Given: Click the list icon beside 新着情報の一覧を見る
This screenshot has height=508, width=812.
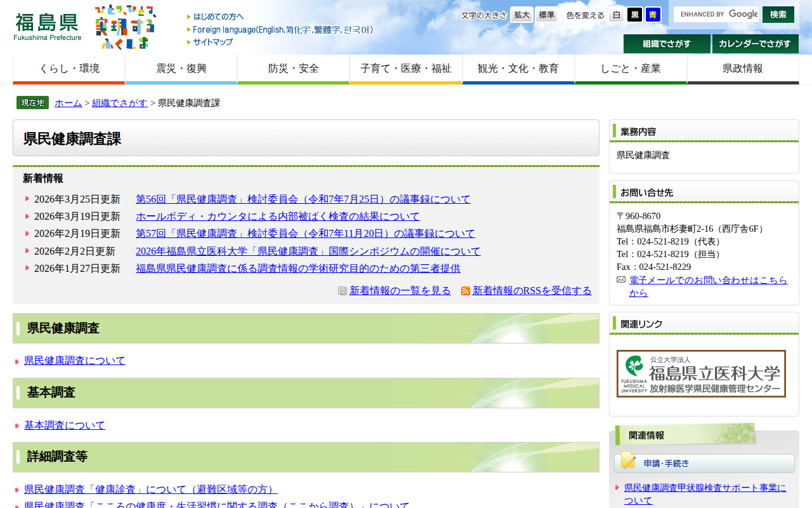Looking at the screenshot, I should pyautogui.click(x=341, y=291).
